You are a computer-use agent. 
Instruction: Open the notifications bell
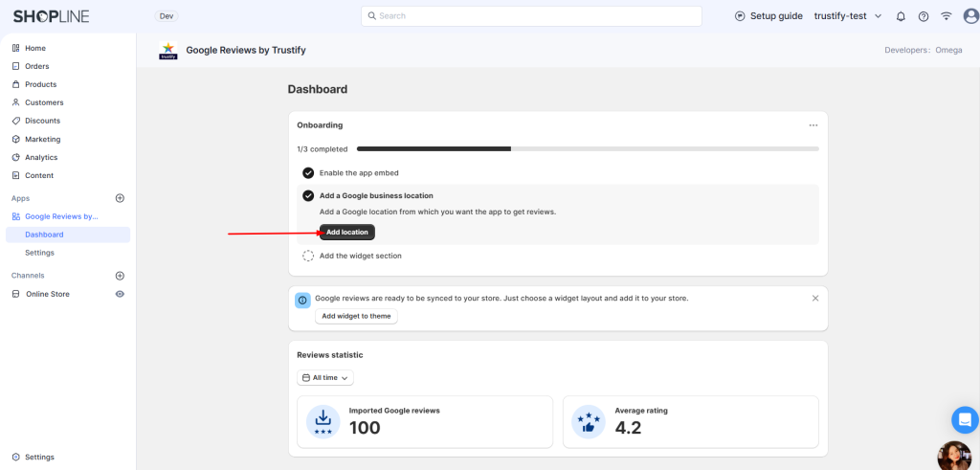pos(901,16)
